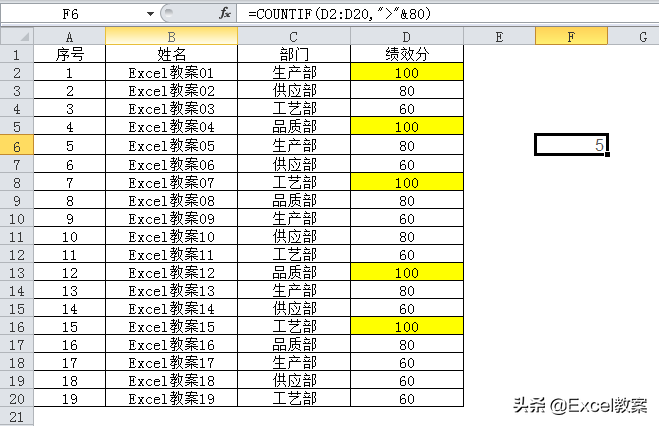
Task: Select cell containing Excel教案19
Action: click(x=171, y=398)
